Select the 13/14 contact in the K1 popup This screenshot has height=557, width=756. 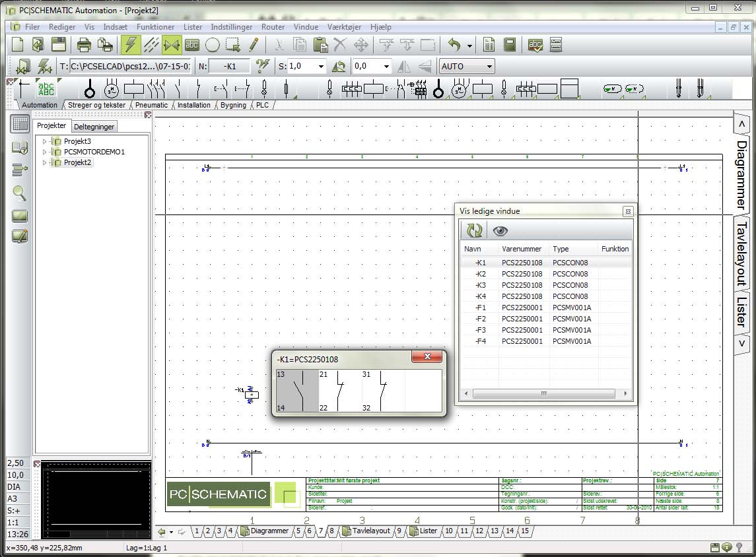(x=298, y=391)
